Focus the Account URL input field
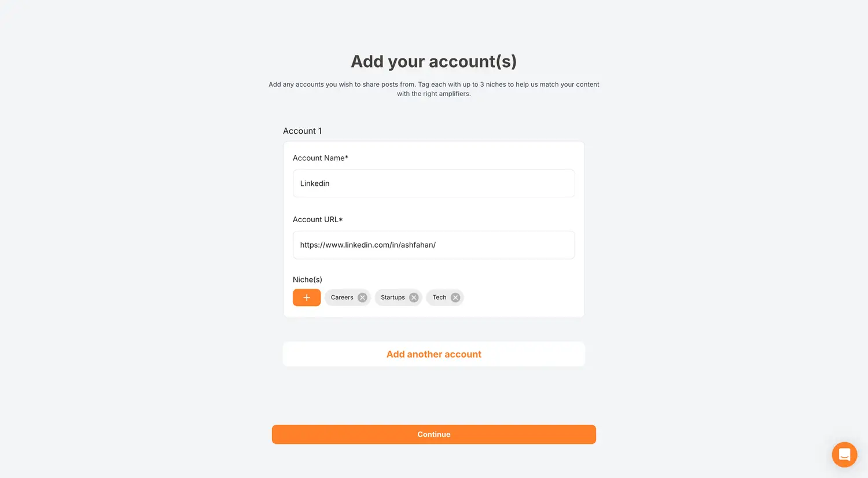The height and width of the screenshot is (478, 868). coord(433,245)
